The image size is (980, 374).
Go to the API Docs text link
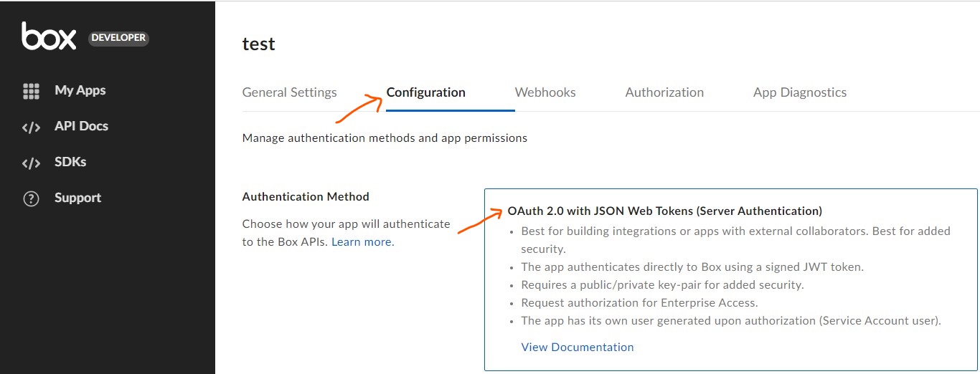[81, 126]
